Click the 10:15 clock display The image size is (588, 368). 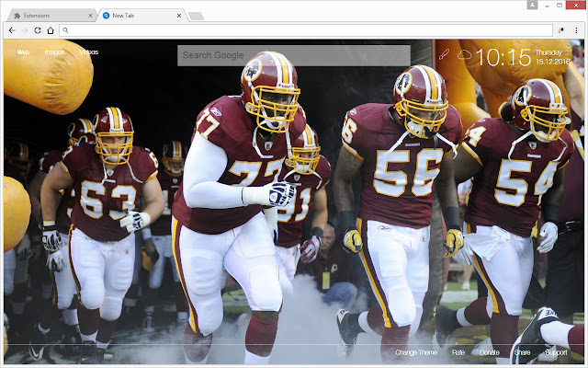(x=503, y=57)
